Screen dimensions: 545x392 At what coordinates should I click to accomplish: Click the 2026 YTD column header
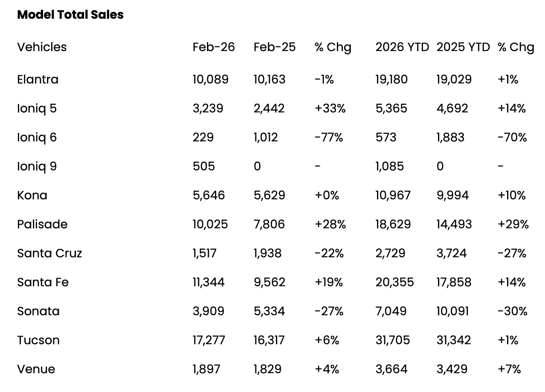(402, 47)
